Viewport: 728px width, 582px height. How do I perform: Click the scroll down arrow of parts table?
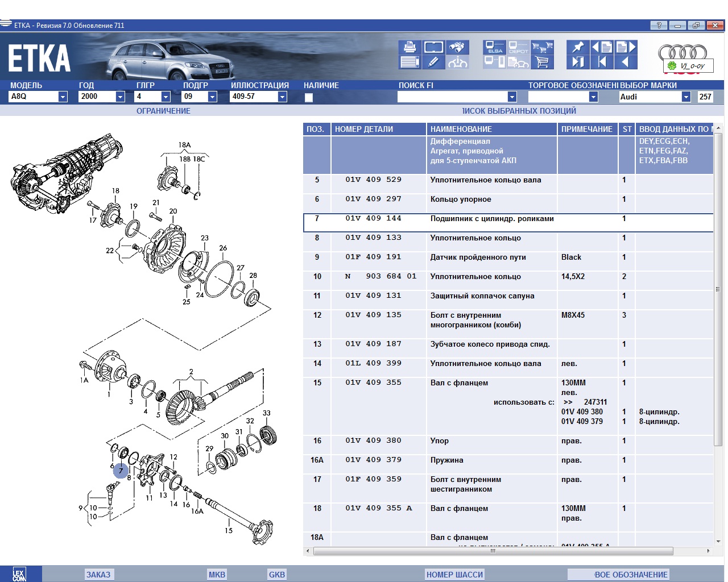click(x=718, y=542)
